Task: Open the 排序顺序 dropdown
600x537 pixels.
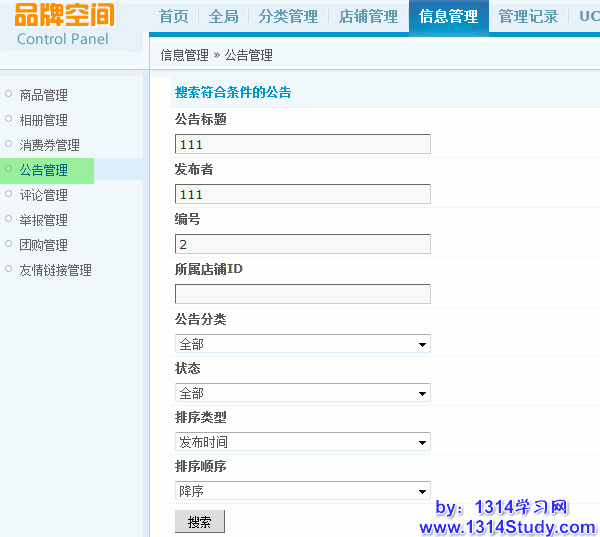Action: tap(302, 491)
